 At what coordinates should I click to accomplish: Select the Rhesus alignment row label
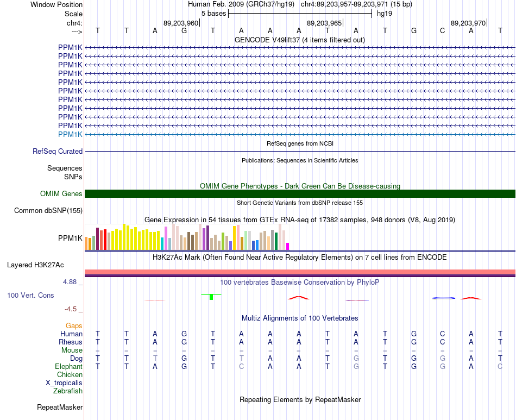click(x=71, y=342)
